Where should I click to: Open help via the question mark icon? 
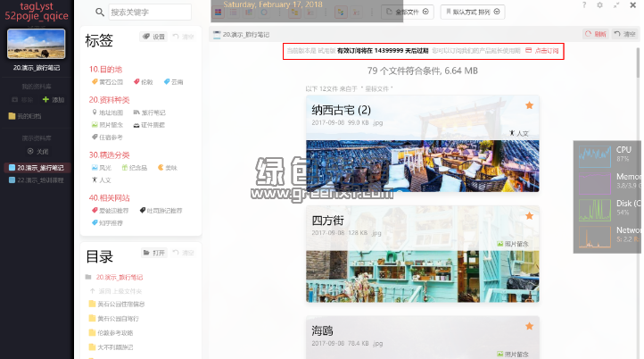[584, 5]
